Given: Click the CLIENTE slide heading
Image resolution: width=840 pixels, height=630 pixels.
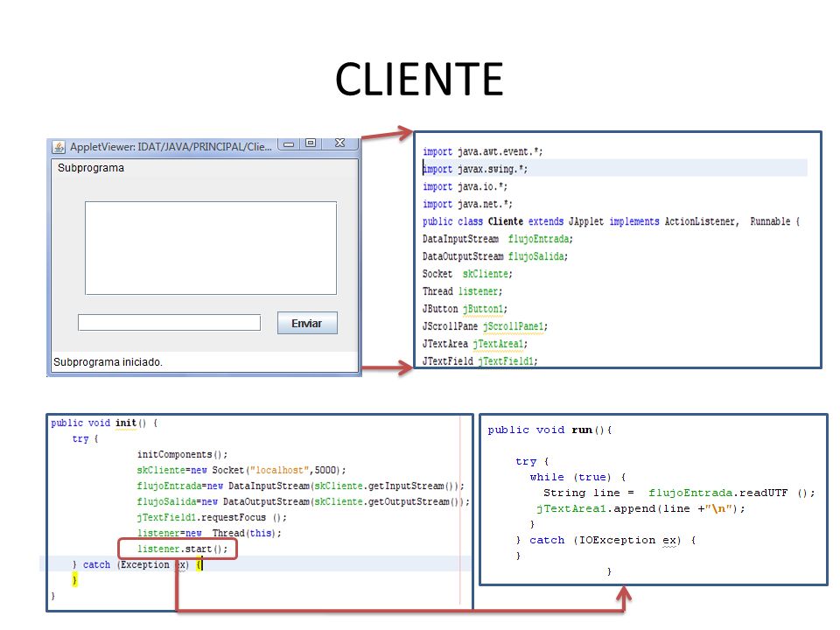Looking at the screenshot, I should pyautogui.click(x=419, y=79).
